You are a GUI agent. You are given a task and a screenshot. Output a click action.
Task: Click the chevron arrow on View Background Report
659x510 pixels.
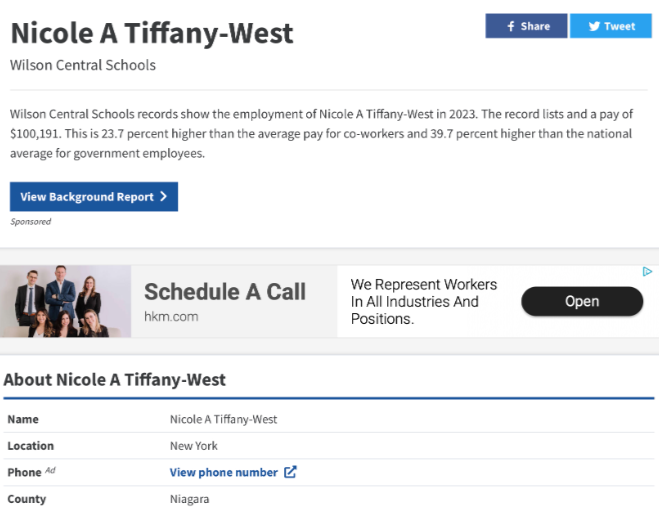163,197
